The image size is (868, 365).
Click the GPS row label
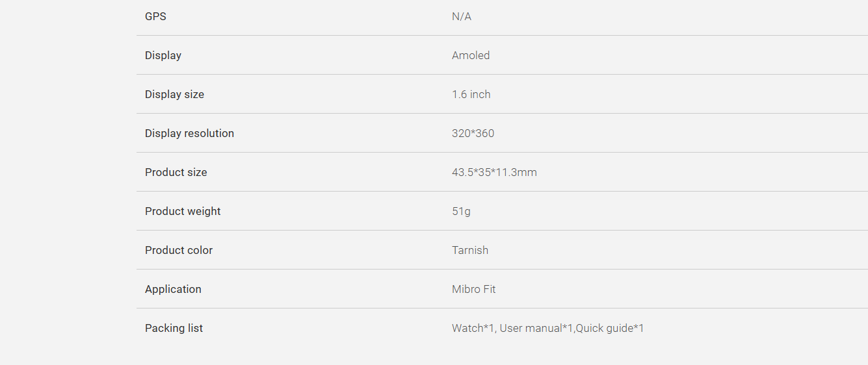click(155, 16)
